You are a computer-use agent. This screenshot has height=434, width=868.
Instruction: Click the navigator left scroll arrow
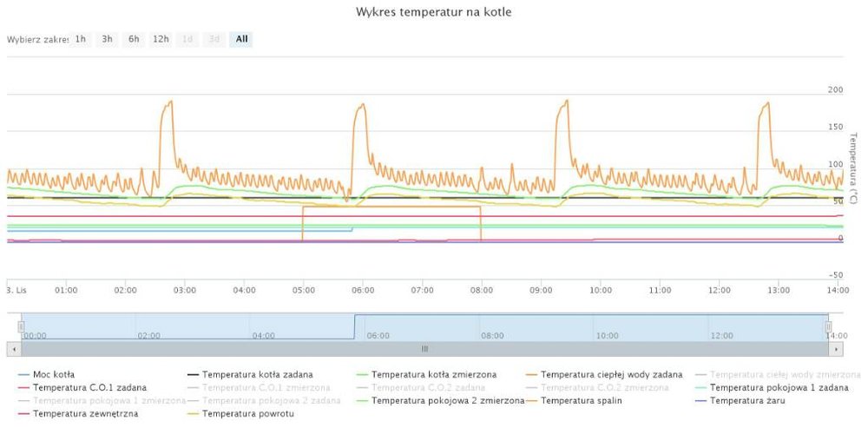(x=10, y=348)
